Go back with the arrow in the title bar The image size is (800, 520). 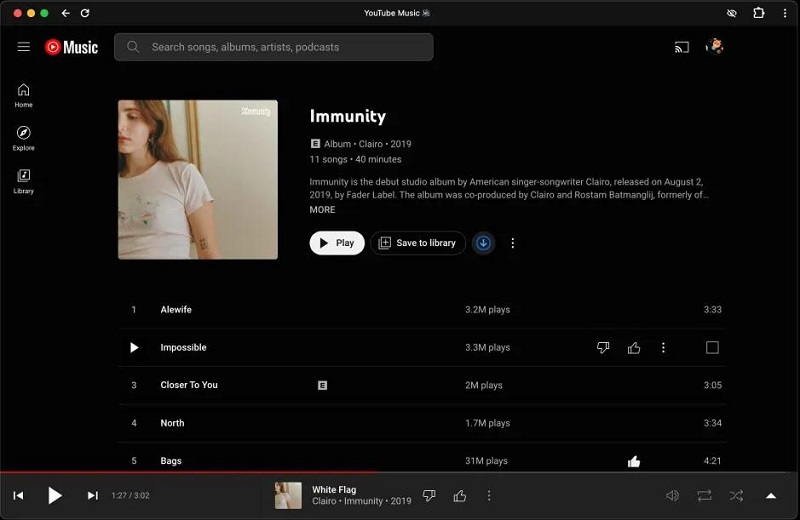(65, 13)
